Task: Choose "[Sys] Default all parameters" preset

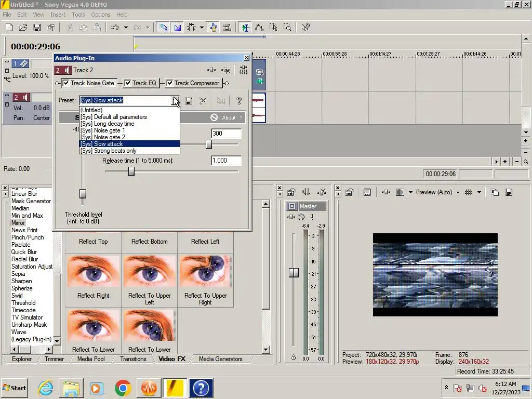Action: (129, 117)
